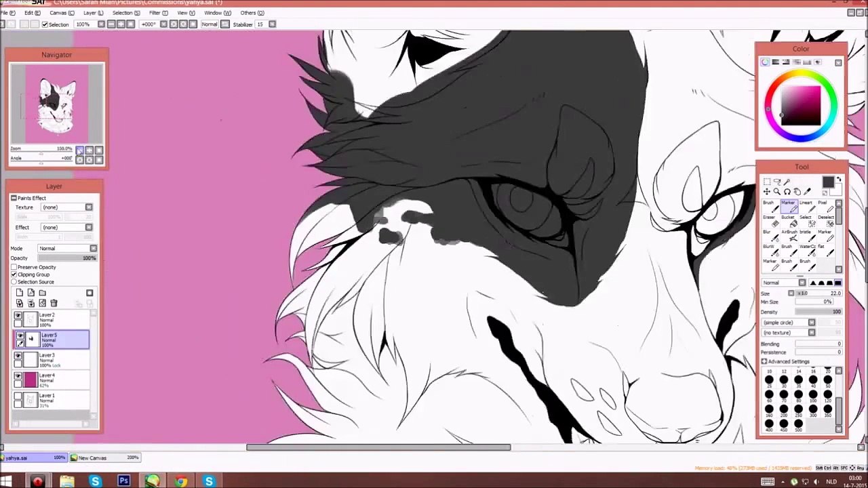
Task: Choose the Eraser tool
Action: coord(770,220)
